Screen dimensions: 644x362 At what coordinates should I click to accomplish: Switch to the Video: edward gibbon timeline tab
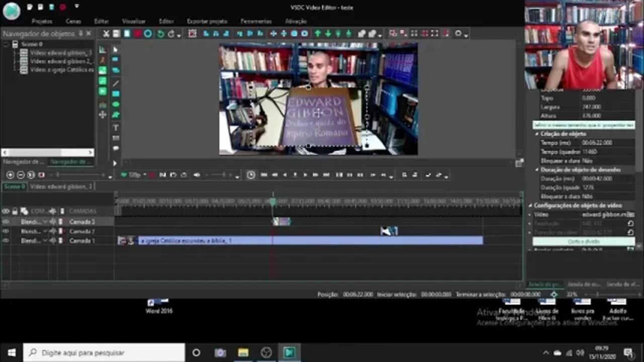[x=61, y=187]
